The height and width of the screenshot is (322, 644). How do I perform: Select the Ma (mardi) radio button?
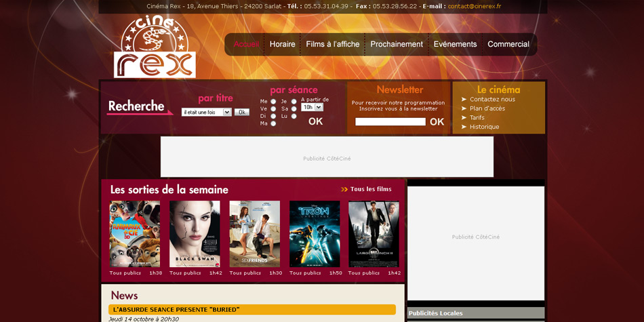[x=273, y=123]
